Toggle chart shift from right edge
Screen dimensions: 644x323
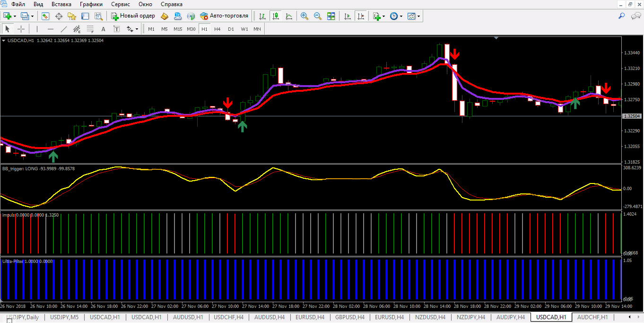tap(361, 16)
